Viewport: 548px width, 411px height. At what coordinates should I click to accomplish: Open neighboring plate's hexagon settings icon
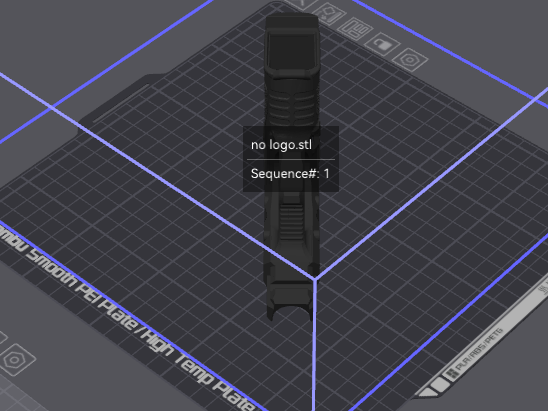[15, 360]
